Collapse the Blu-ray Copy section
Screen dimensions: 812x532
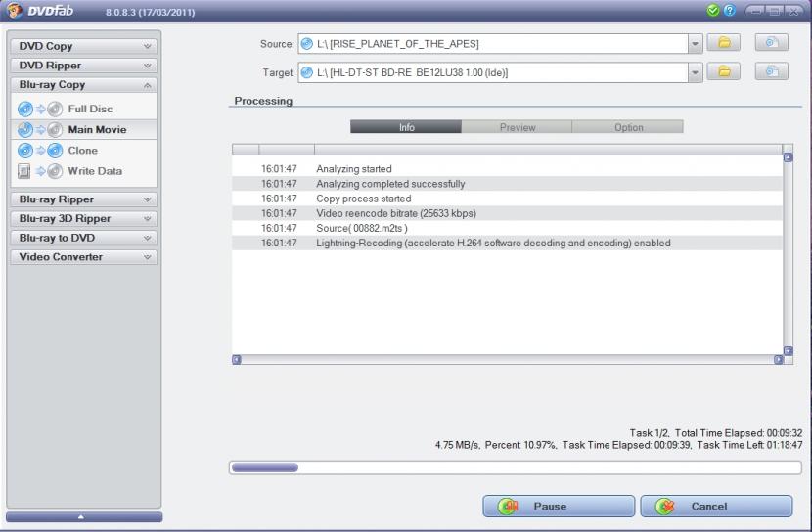(83, 84)
